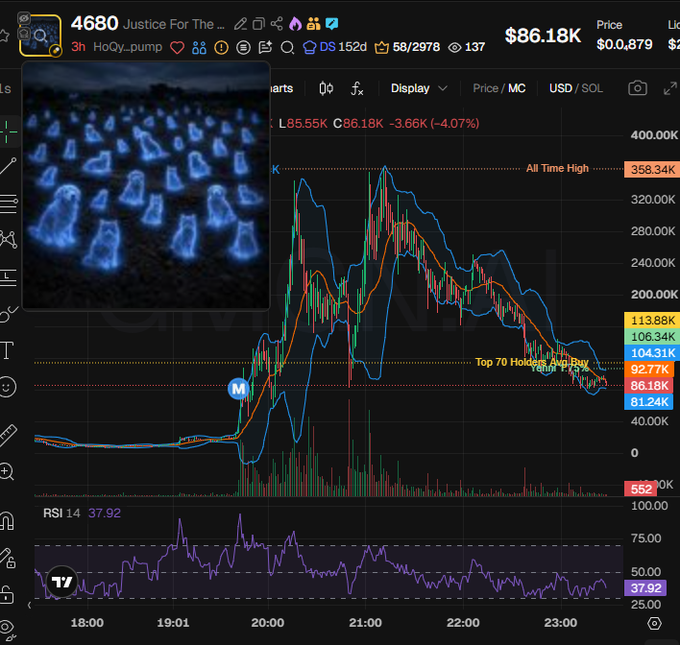Click the blue four-circles icon
The image size is (680, 645).
pyautogui.click(x=199, y=47)
